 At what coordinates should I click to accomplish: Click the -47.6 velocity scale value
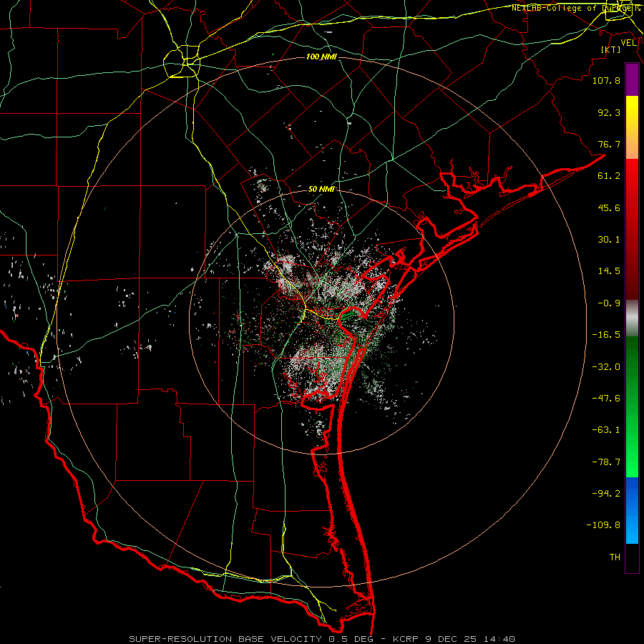pos(606,399)
